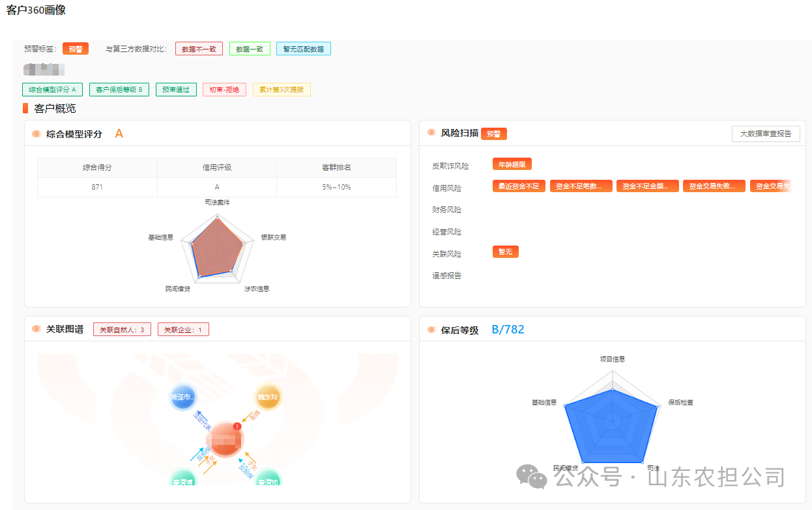This screenshot has height=510, width=812.
Task: Click the orange dot beside 风险扫描
Action: coord(431,132)
